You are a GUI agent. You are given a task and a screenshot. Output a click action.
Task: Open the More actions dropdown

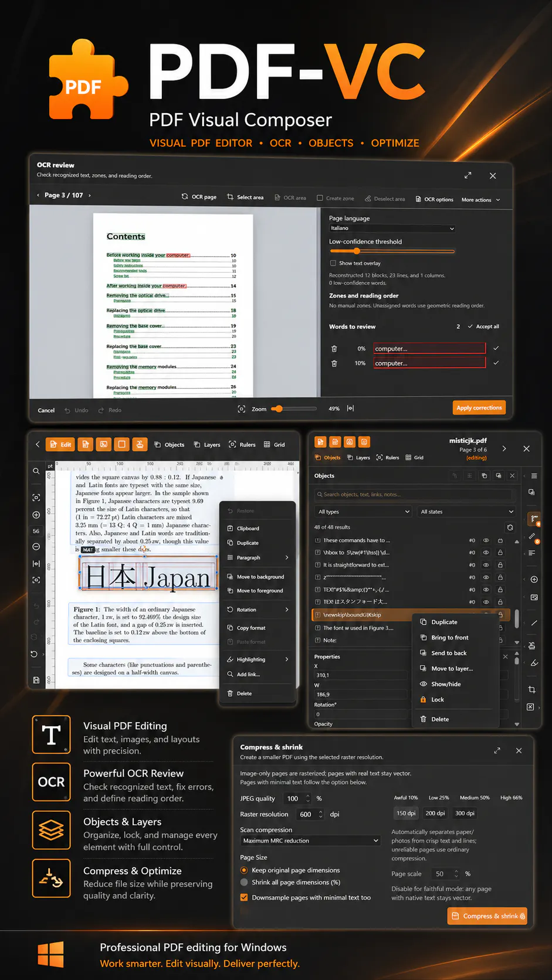(x=481, y=200)
